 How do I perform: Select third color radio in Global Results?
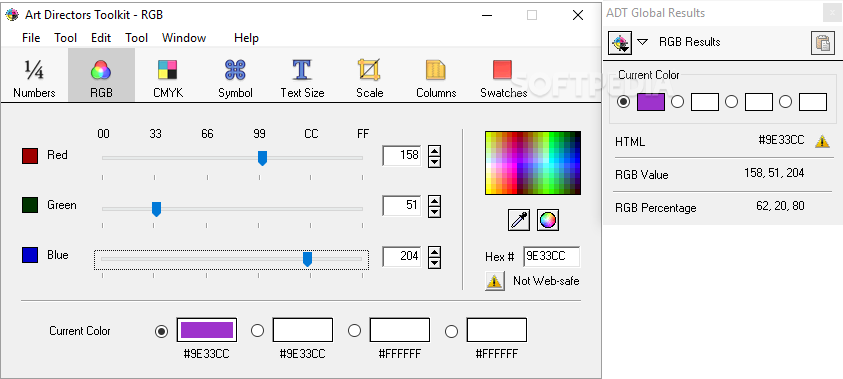click(731, 102)
